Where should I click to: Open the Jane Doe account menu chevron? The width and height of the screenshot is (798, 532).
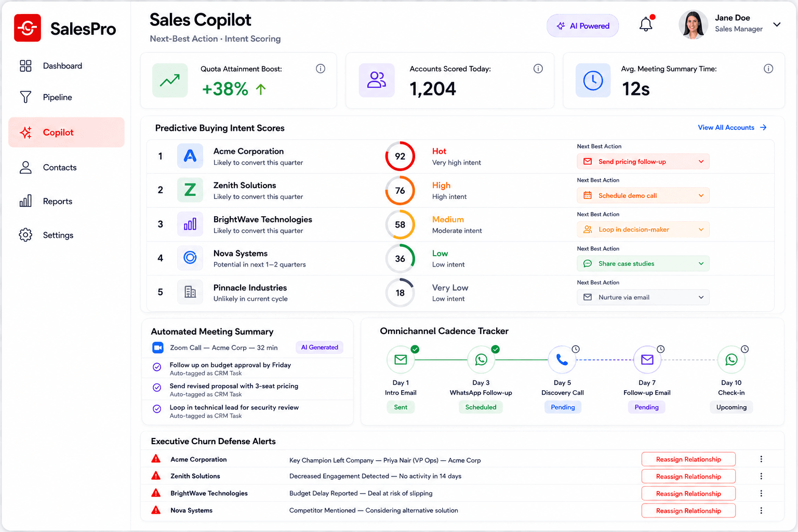[777, 24]
